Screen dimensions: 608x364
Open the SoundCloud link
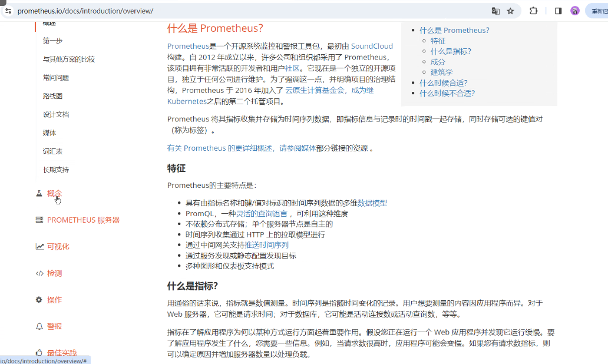(x=372, y=46)
